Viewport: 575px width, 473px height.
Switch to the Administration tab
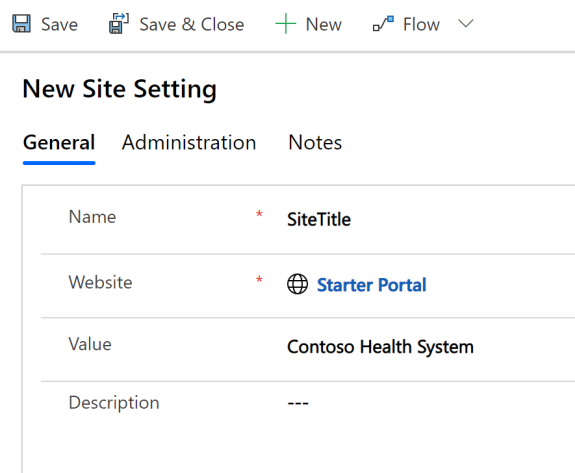[x=189, y=142]
